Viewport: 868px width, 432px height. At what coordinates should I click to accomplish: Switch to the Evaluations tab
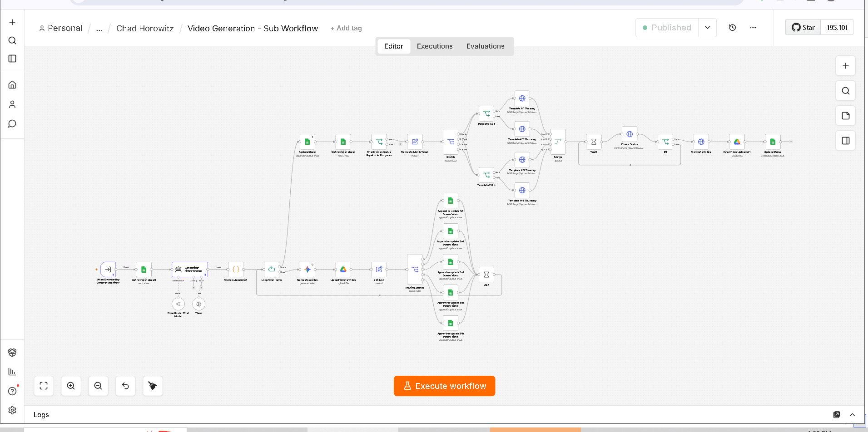click(x=485, y=46)
